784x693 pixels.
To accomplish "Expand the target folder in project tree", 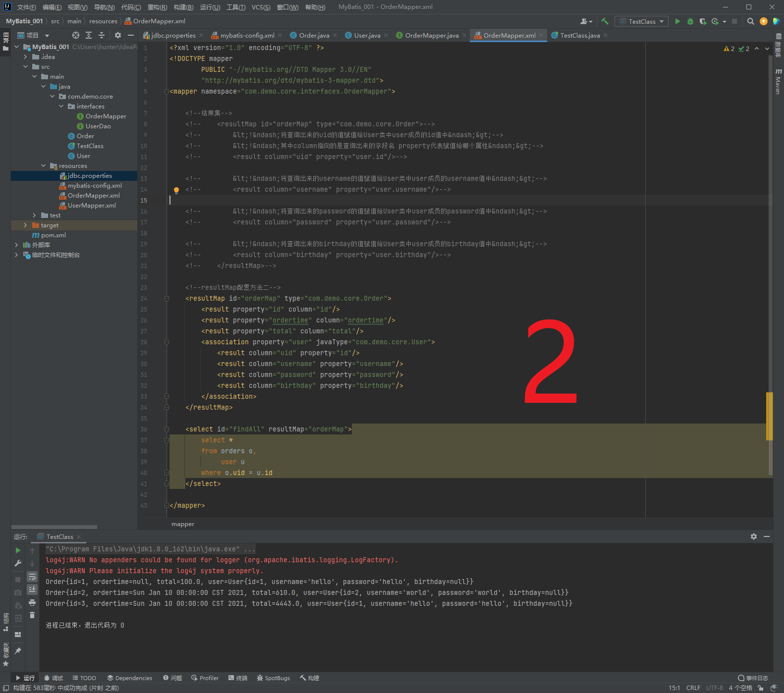I will 26,225.
